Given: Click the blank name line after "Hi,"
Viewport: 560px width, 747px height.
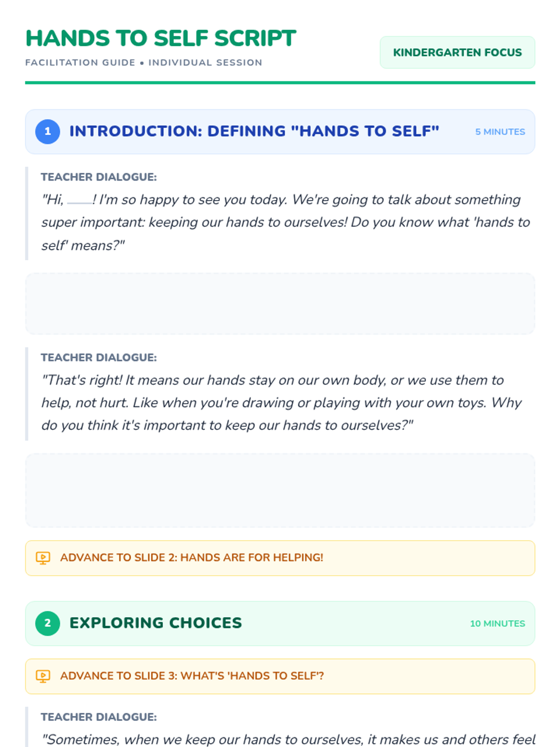Looking at the screenshot, I should click(x=79, y=202).
